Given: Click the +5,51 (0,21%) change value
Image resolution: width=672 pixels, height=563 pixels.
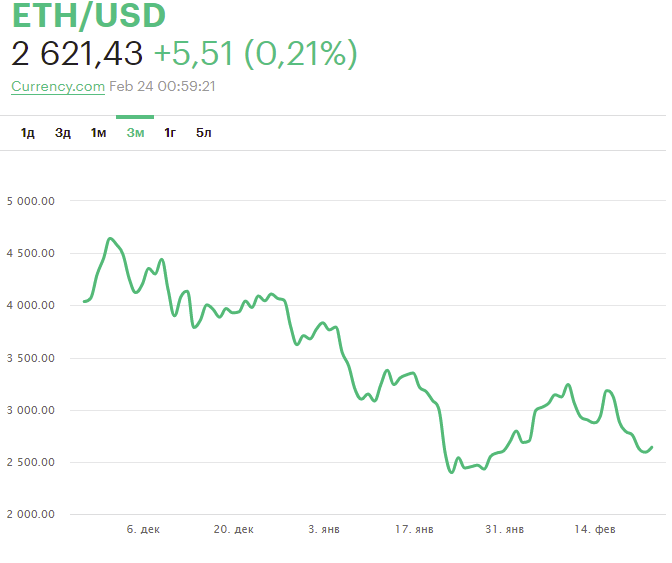Looking at the screenshot, I should [x=255, y=54].
